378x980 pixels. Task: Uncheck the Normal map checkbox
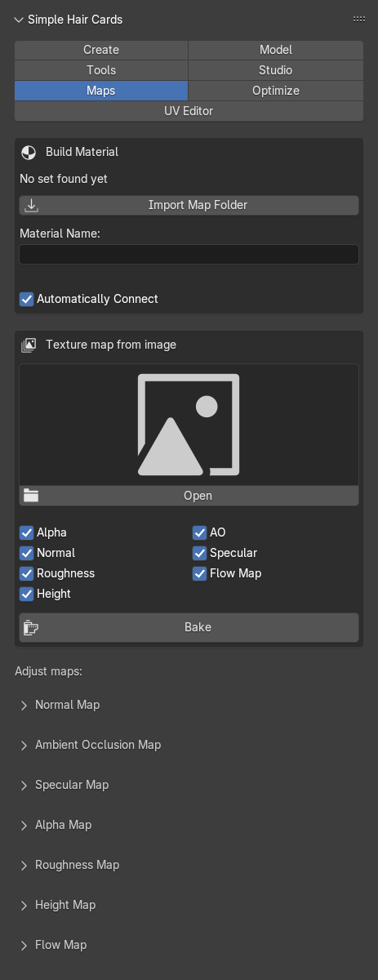[27, 553]
